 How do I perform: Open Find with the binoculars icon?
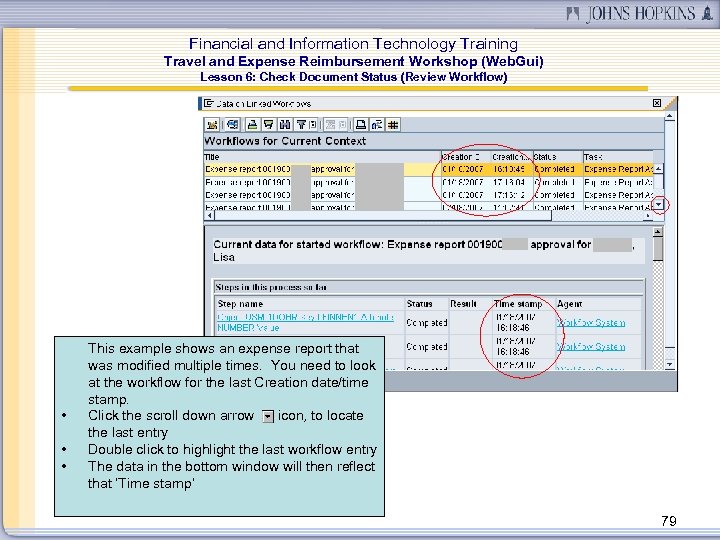click(285, 124)
